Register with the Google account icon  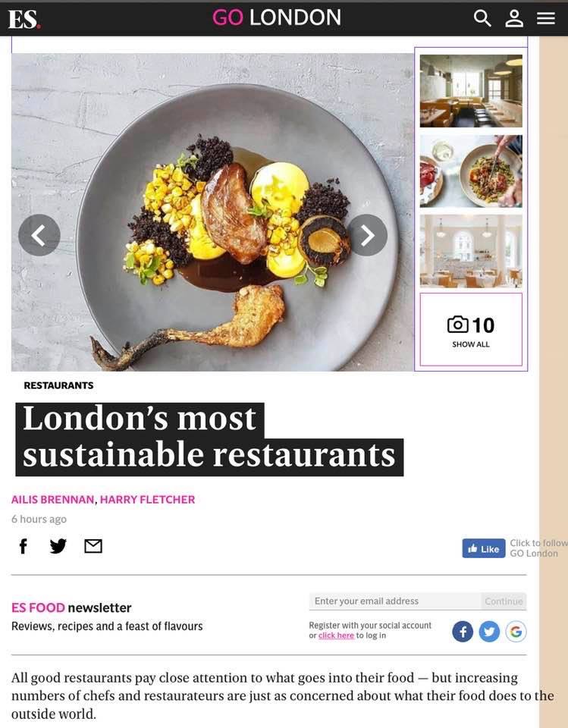click(516, 632)
